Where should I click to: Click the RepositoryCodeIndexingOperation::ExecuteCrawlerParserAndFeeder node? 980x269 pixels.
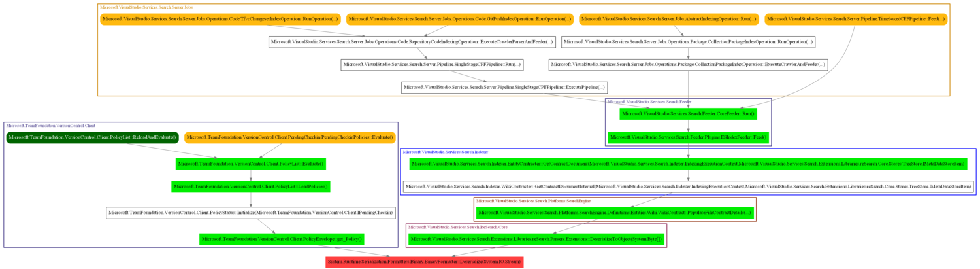point(412,43)
